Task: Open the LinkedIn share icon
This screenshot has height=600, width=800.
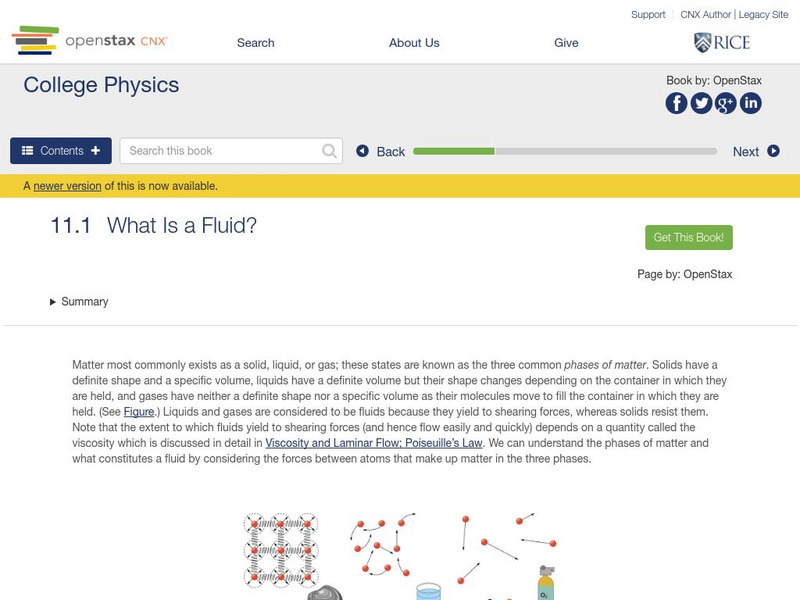Action: coord(750,103)
